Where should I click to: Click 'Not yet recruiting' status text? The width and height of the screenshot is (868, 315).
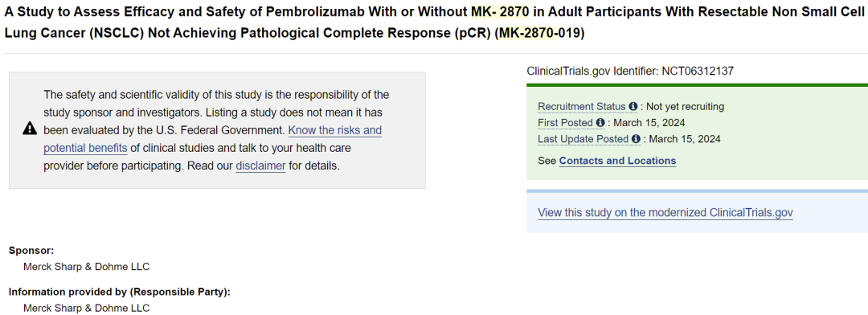[686, 106]
